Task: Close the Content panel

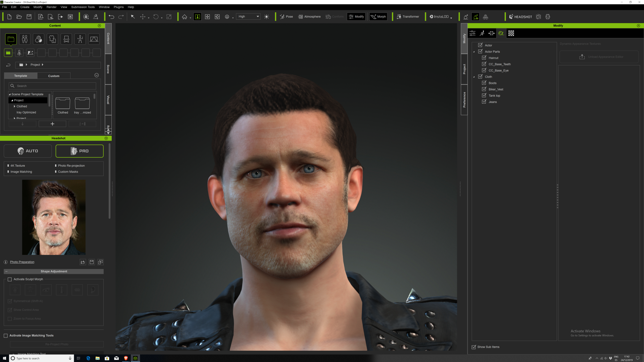Action: 99,26
